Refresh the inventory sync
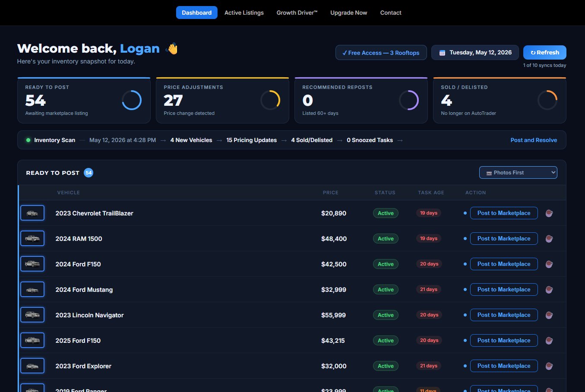This screenshot has width=585, height=392. click(x=545, y=53)
